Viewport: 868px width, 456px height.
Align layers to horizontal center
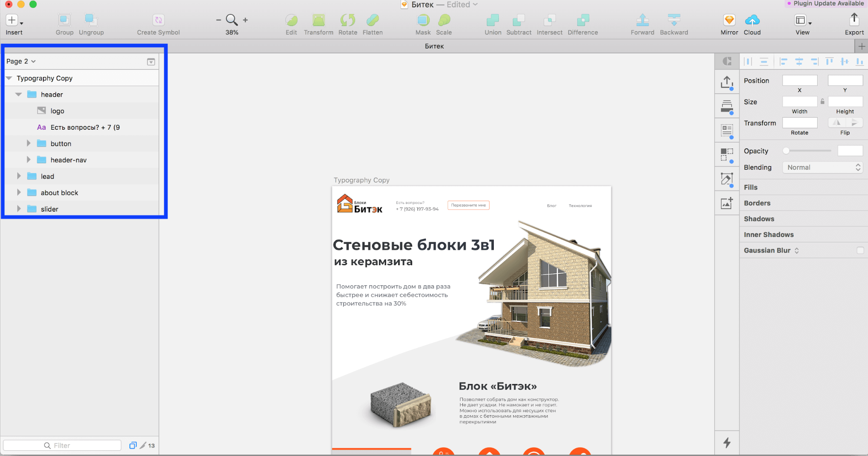[799, 62]
